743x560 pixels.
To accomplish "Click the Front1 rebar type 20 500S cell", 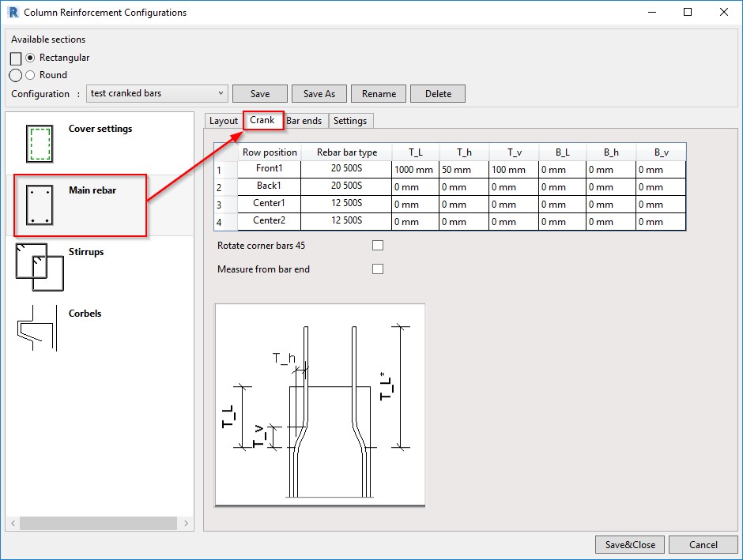I will point(346,169).
